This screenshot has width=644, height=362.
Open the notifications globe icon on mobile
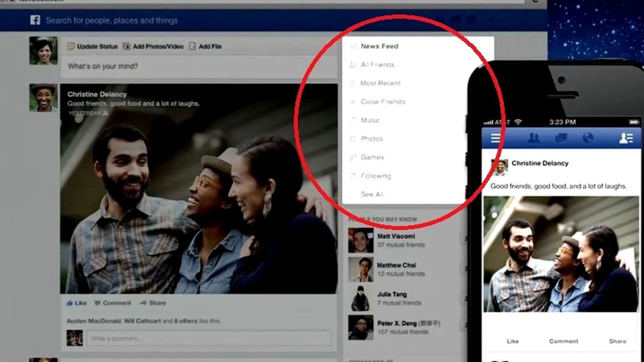tap(588, 138)
